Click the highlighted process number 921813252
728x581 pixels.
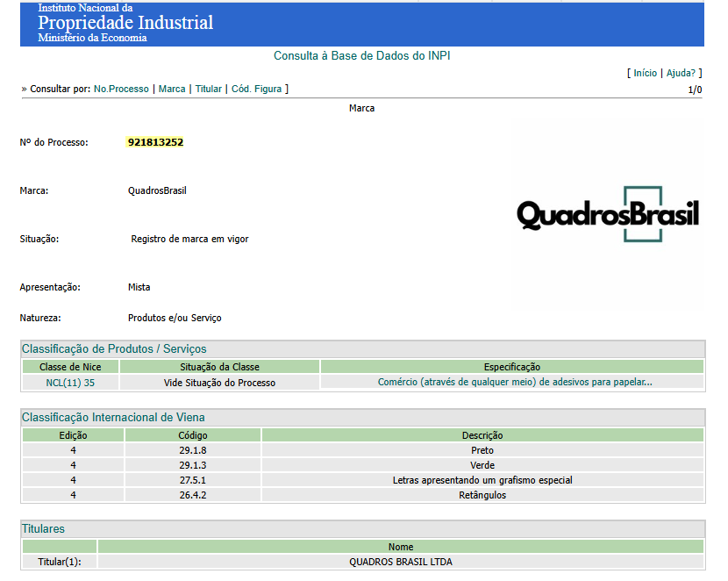coord(155,142)
